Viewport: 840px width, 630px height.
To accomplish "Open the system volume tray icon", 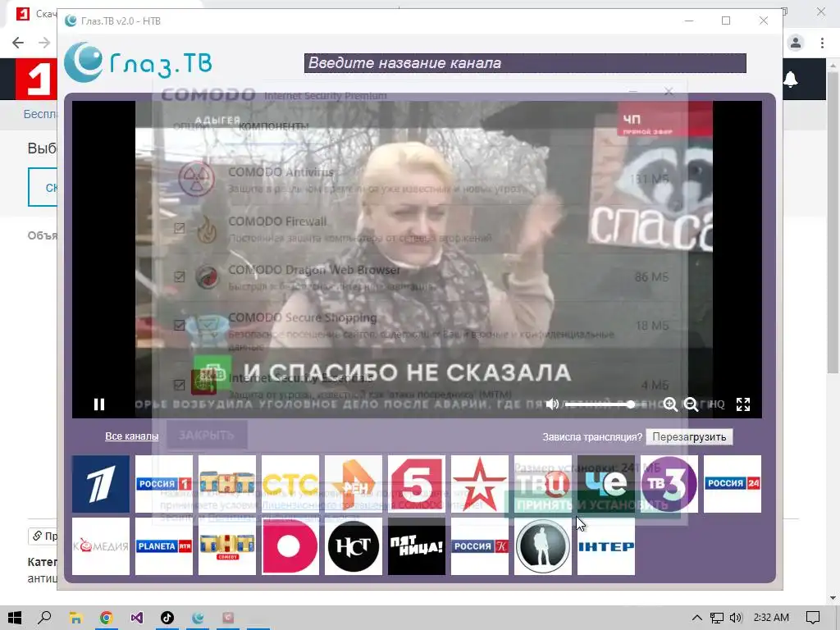I will [736, 618].
